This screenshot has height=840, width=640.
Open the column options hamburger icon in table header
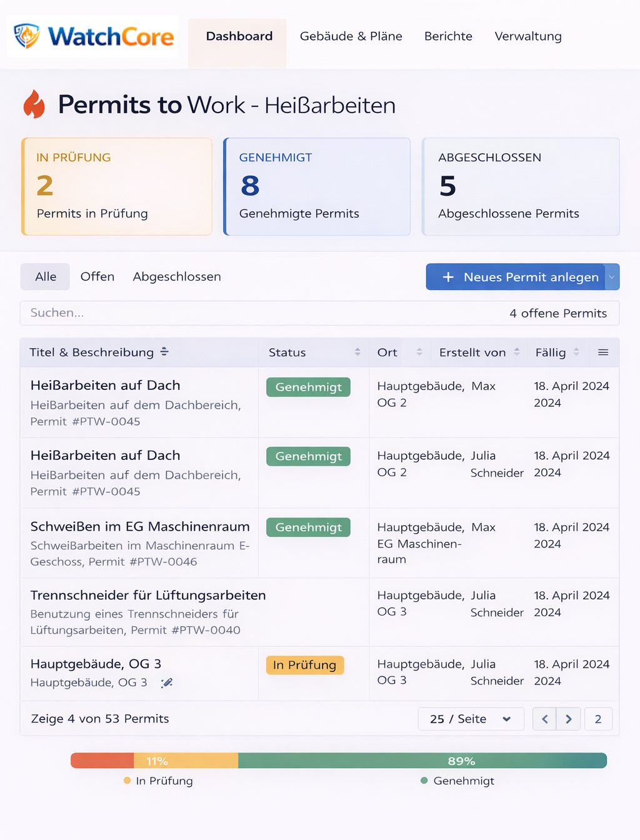pos(603,352)
